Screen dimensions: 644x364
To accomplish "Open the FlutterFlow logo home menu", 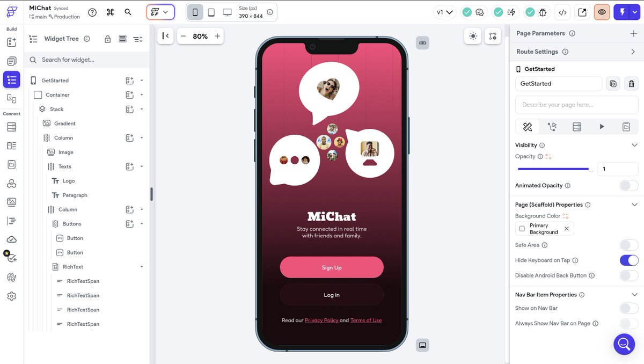I will pyautogui.click(x=12, y=11).
